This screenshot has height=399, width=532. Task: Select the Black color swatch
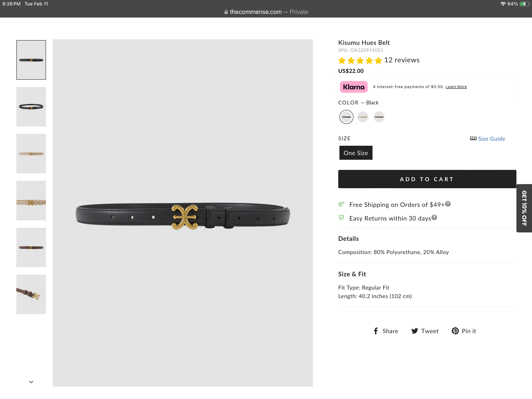346,117
